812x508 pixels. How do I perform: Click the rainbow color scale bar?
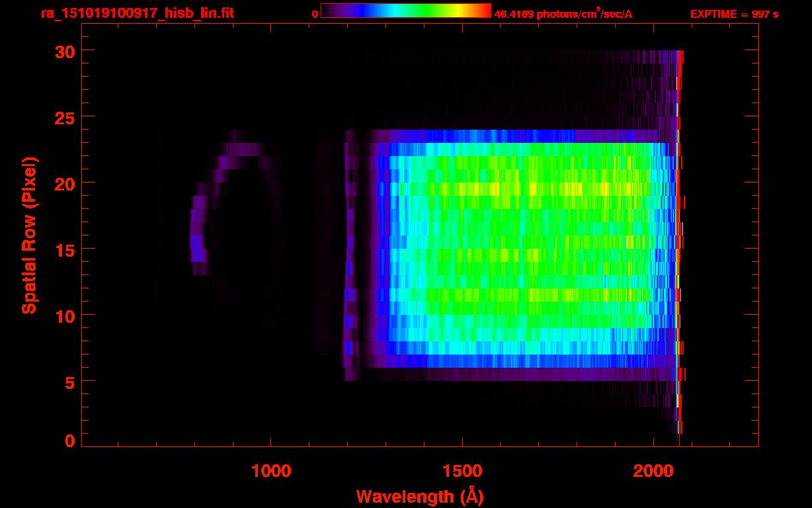406,11
